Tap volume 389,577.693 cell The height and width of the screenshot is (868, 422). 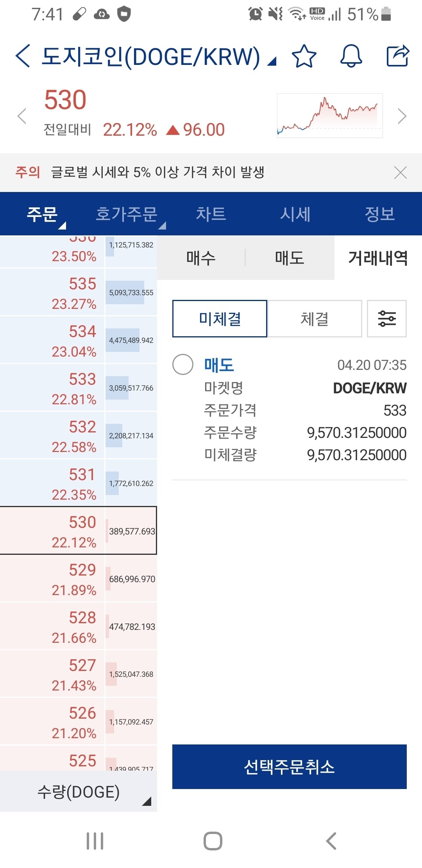tap(131, 531)
